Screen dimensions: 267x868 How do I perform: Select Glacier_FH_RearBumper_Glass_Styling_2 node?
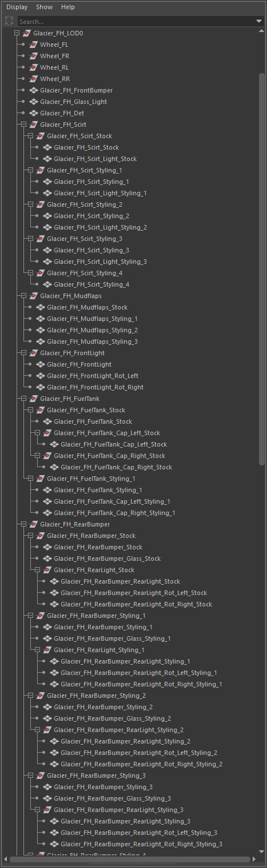tap(112, 718)
